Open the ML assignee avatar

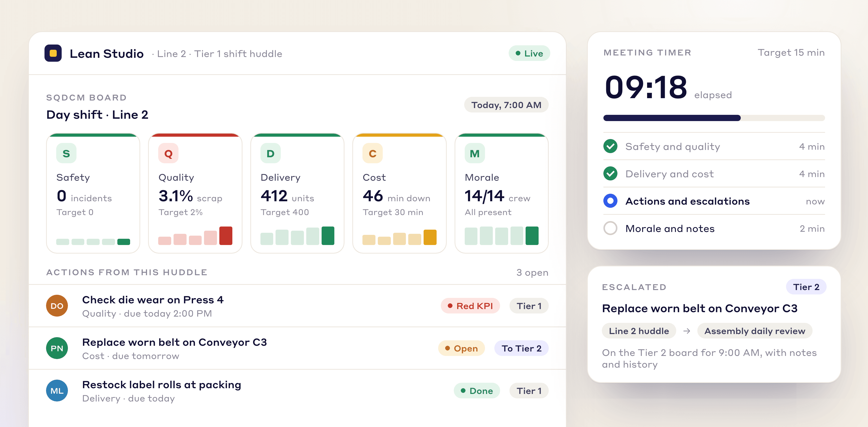tap(57, 391)
